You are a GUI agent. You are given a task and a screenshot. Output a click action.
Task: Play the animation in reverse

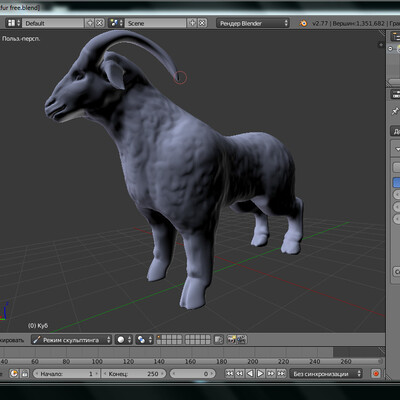pyautogui.click(x=250, y=374)
